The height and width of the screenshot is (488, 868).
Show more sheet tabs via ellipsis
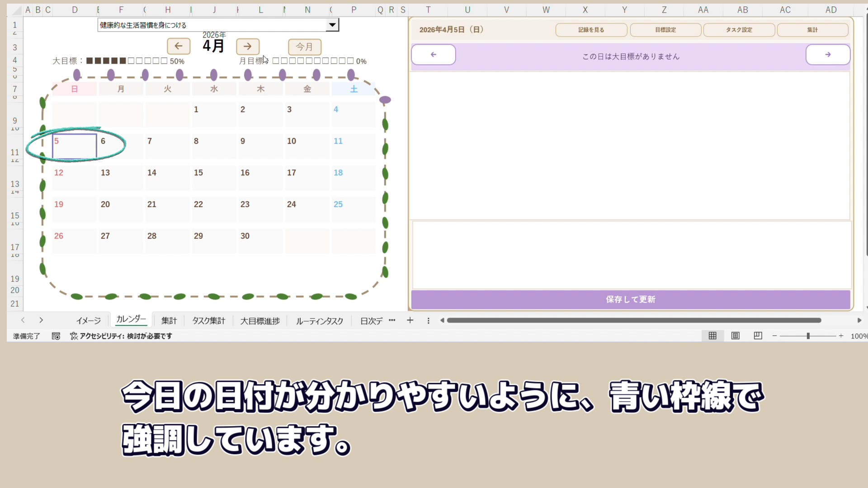tap(392, 320)
